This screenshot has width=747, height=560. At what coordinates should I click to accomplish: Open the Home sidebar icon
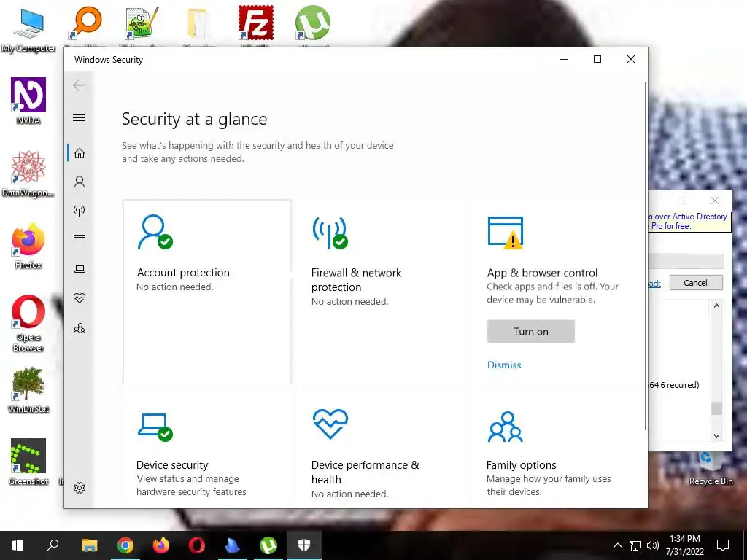[x=80, y=153]
